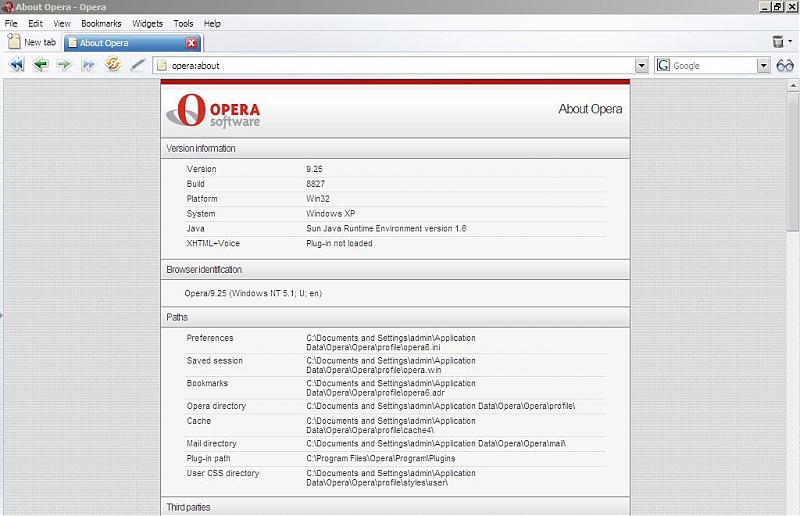Open the File menu

click(11, 23)
